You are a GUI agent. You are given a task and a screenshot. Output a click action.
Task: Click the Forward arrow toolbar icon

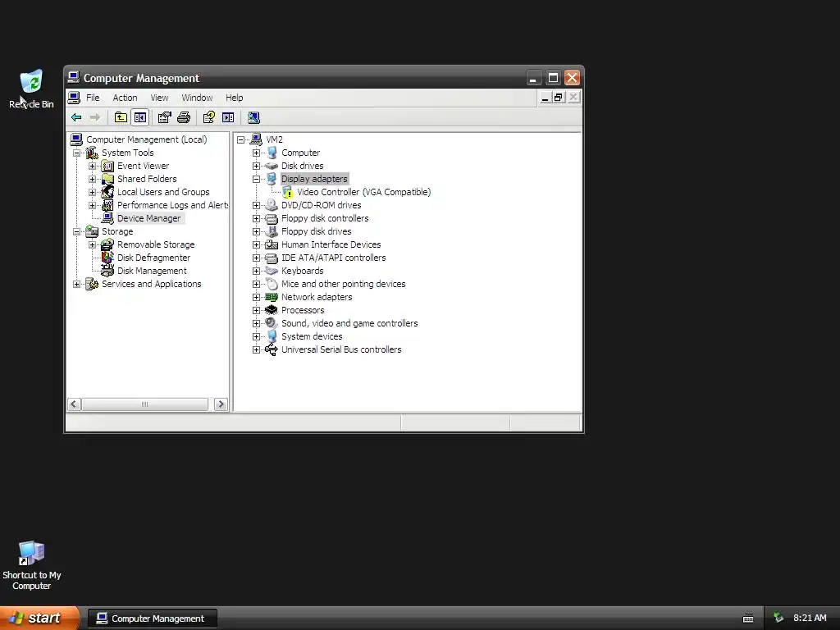coord(95,117)
